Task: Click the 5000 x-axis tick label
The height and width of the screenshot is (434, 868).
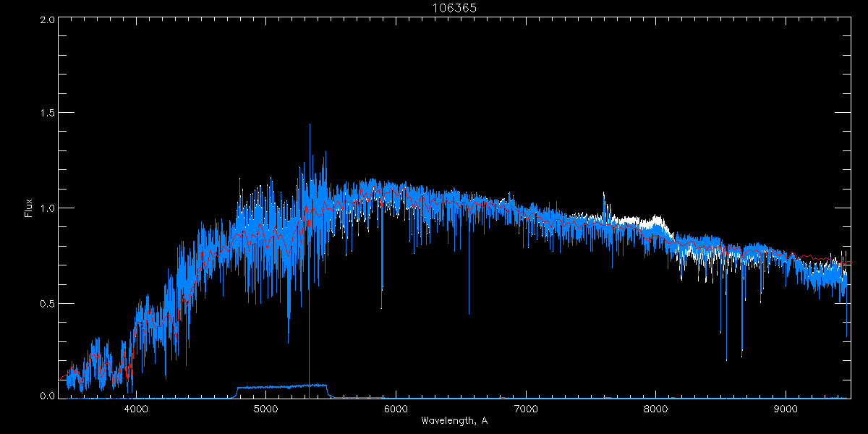Action: [265, 408]
